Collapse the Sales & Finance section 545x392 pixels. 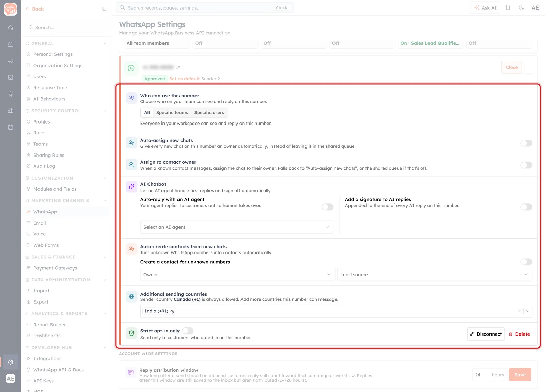click(105, 257)
